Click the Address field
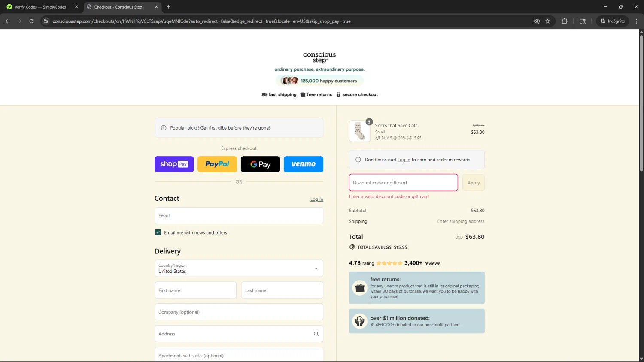The width and height of the screenshot is (644, 362). 239,334
